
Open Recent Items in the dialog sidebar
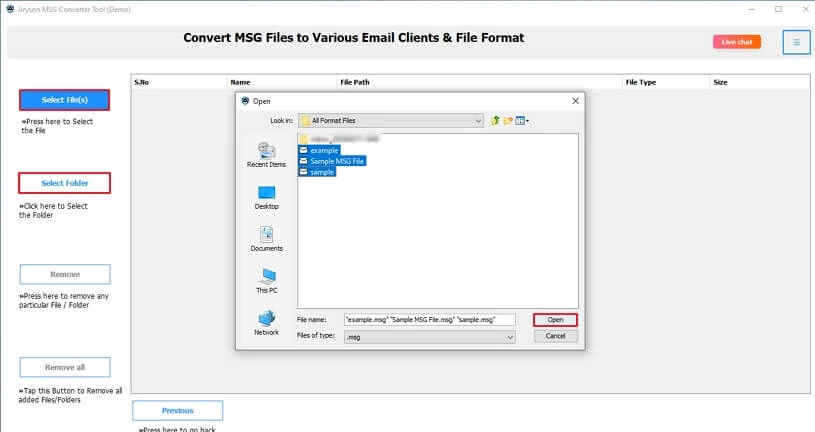[x=267, y=155]
